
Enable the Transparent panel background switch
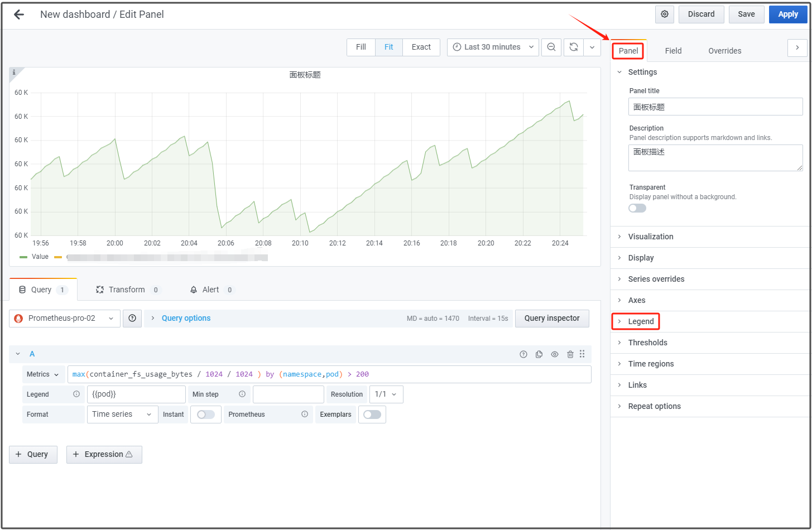[x=637, y=208]
